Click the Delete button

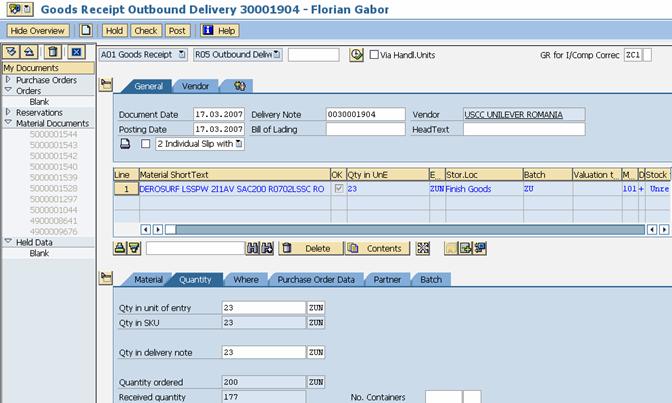coord(310,248)
